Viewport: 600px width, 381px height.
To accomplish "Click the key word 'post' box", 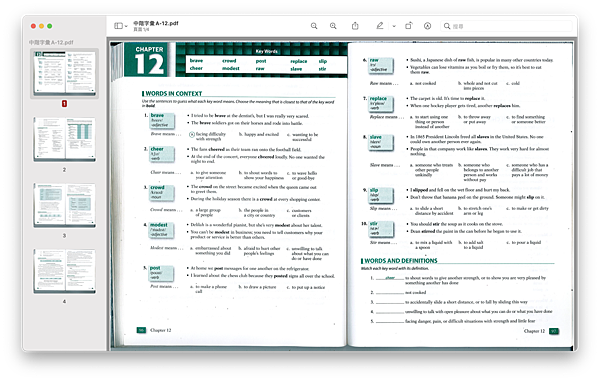I will [162, 273].
